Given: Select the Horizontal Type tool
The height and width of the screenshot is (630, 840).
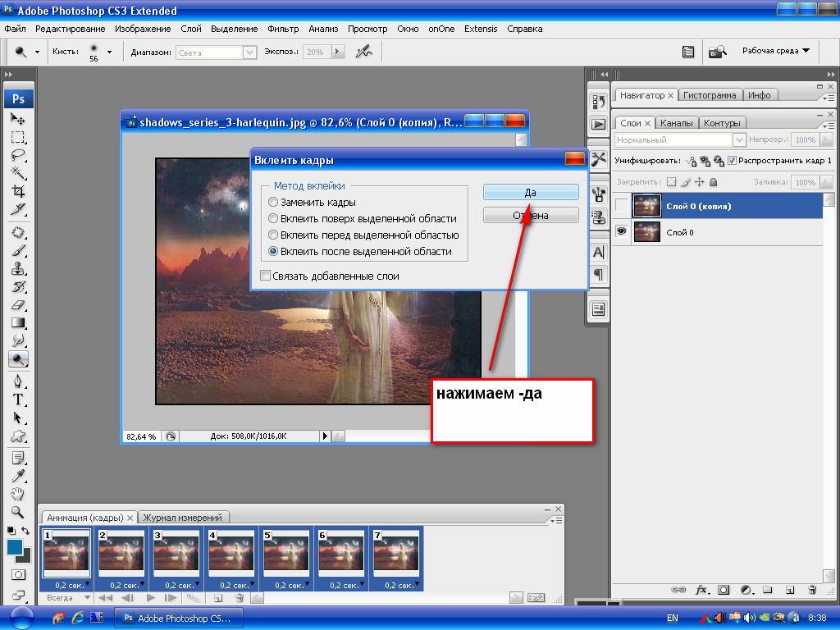Looking at the screenshot, I should coord(18,399).
